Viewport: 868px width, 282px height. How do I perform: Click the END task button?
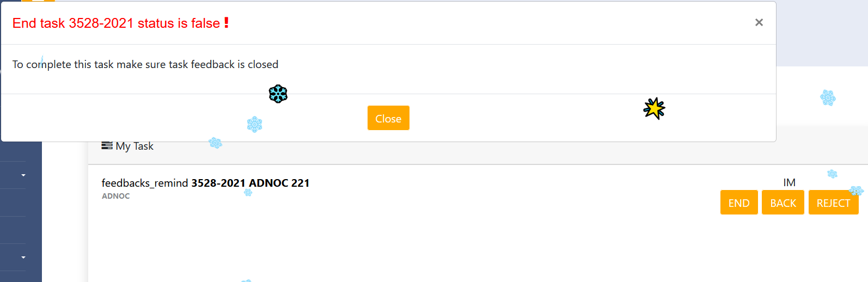pos(738,203)
